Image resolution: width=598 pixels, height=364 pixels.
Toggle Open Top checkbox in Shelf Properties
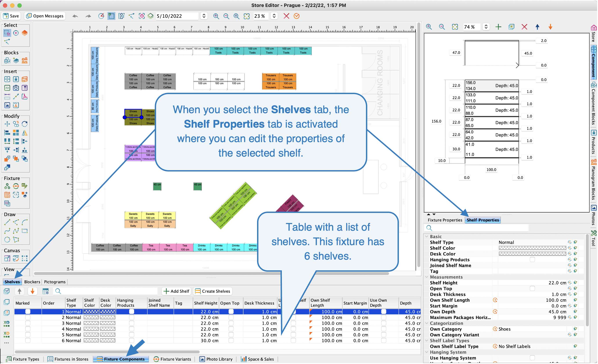532,288
